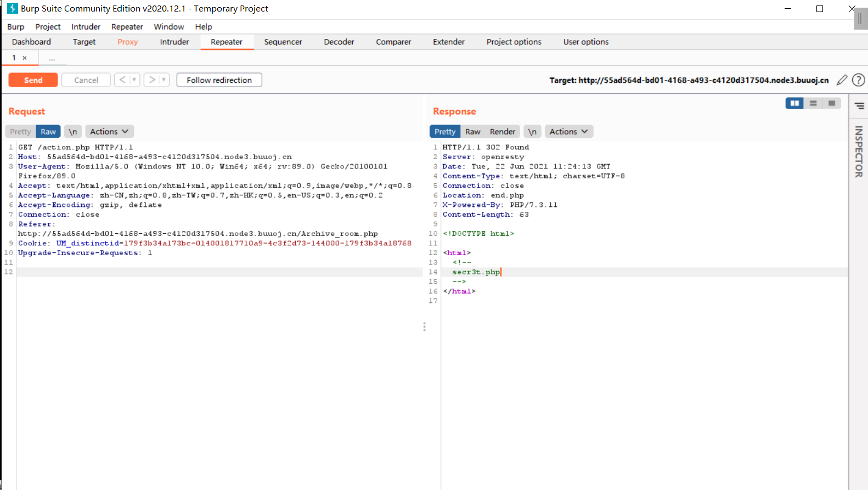Toggle request Raw view
Viewport: 868px width, 490px height.
48,132
